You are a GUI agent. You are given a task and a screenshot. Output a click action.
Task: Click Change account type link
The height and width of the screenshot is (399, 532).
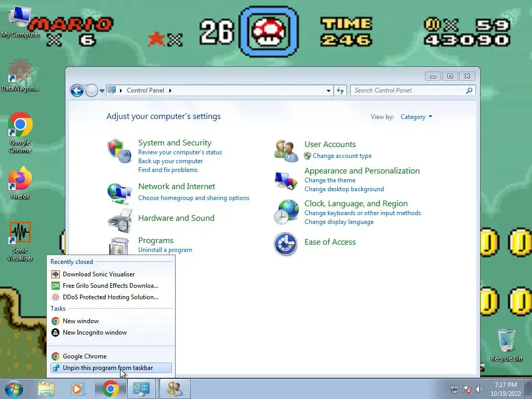point(342,156)
